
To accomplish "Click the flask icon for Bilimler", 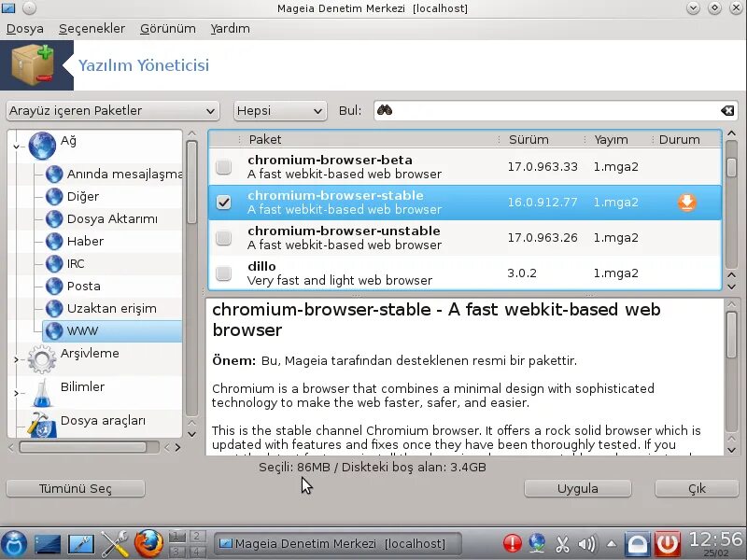I will coord(42,393).
